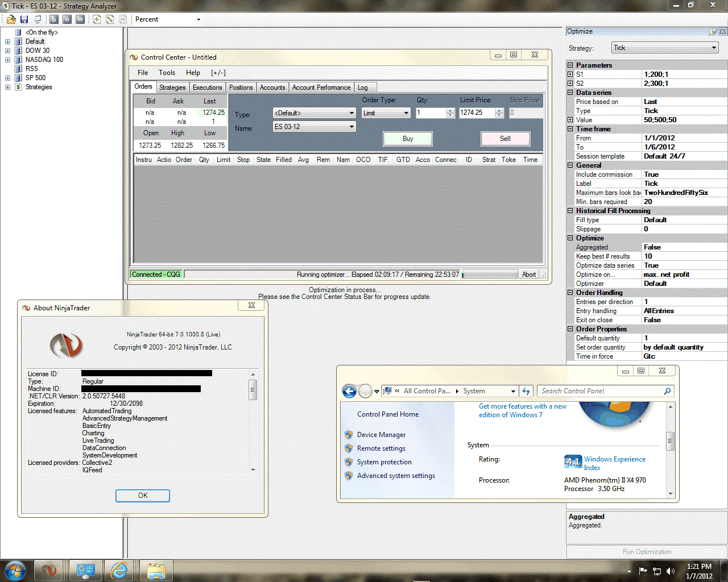Image resolution: width=728 pixels, height=582 pixels.
Task: Expand the Strategies tree node
Action: pyautogui.click(x=7, y=87)
